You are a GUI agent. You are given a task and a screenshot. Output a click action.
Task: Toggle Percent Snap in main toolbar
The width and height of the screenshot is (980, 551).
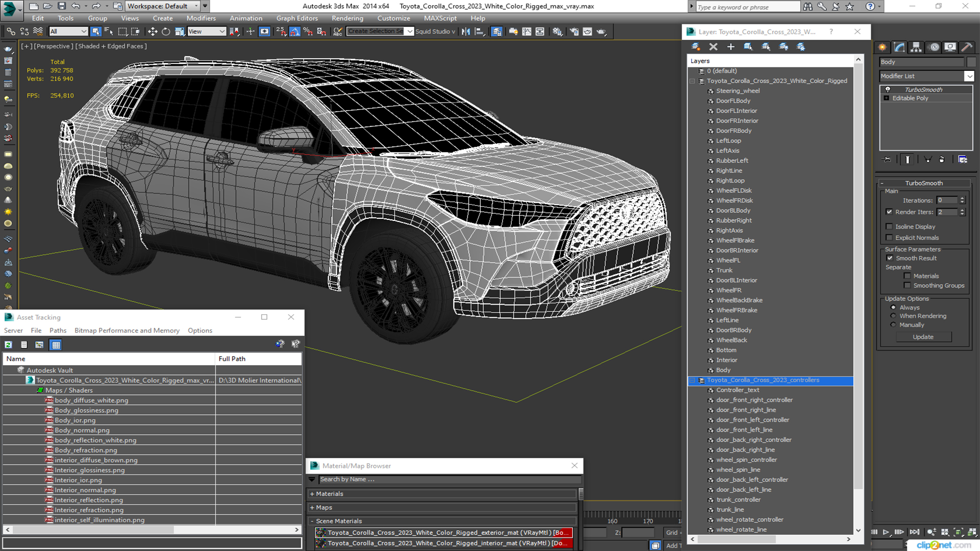308,32
